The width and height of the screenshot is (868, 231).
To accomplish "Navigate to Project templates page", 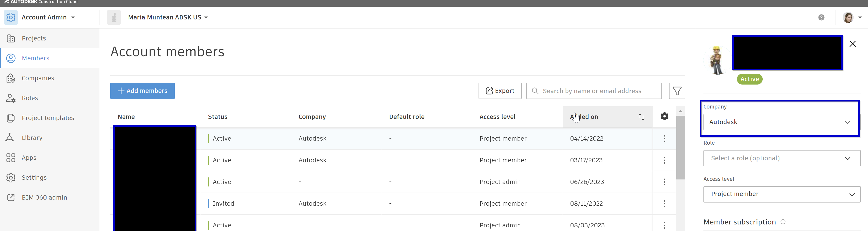I will pyautogui.click(x=48, y=118).
